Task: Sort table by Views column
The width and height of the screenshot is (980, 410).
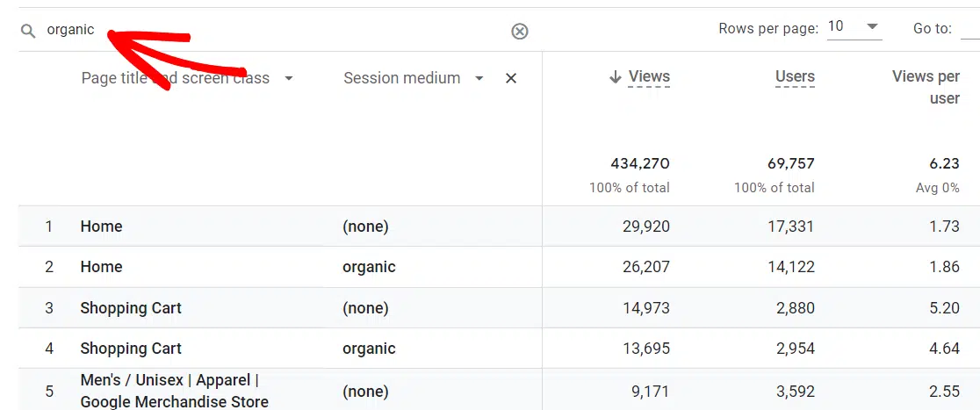Action: click(649, 77)
